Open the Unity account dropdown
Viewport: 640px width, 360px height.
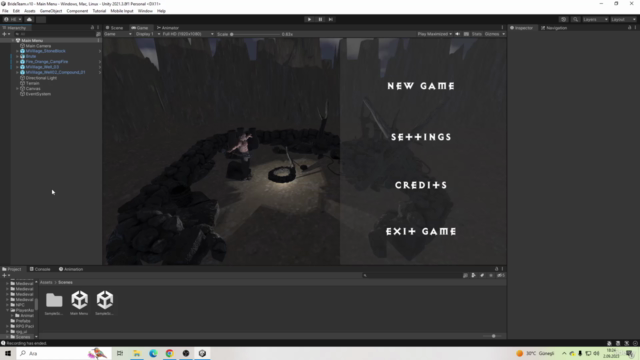point(13,19)
